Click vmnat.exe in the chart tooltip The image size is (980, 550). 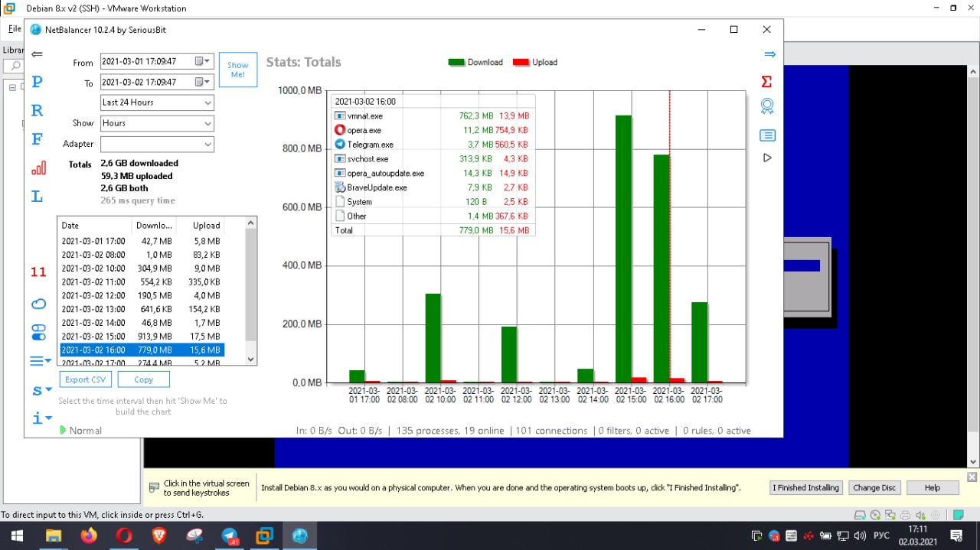(x=364, y=116)
